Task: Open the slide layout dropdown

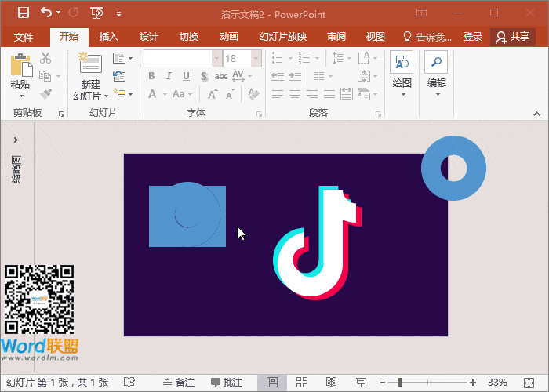Action: [x=122, y=58]
